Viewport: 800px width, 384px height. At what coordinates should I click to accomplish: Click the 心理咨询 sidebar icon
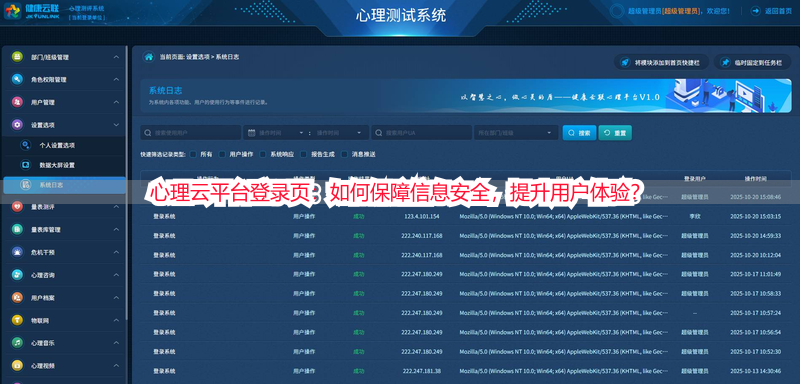click(17, 275)
